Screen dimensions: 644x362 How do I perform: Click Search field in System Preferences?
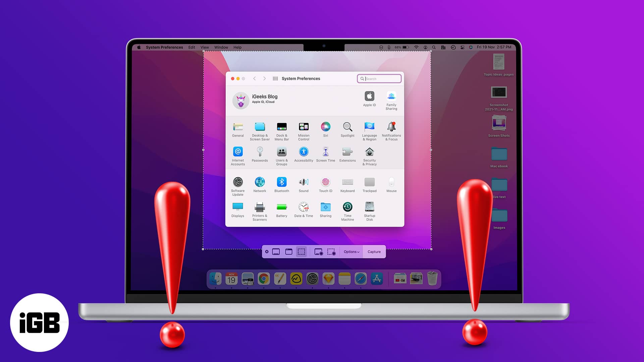click(x=379, y=79)
